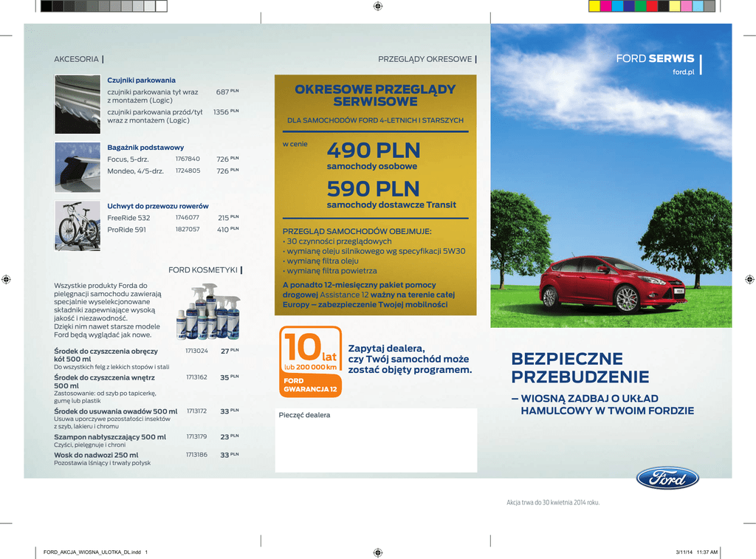Viewport: 756px width, 559px height.
Task: Click the roof rack product image
Action: point(78,167)
